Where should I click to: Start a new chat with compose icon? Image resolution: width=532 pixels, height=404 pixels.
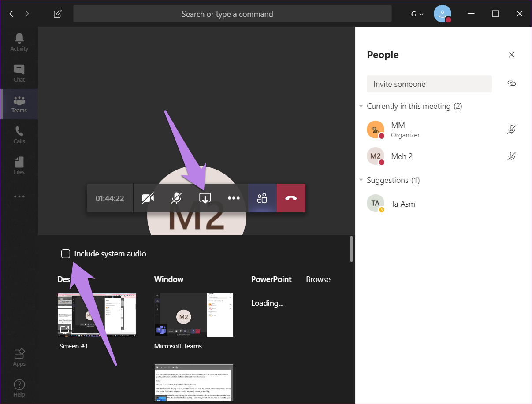[57, 14]
